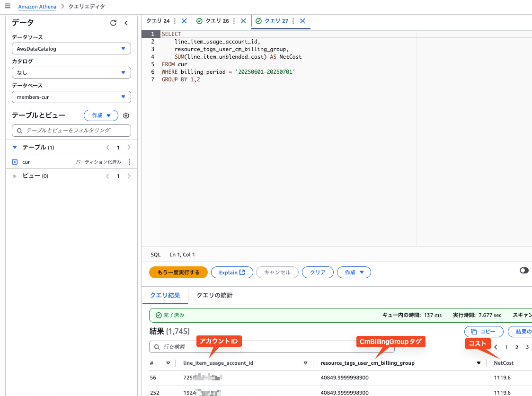Click the WHERE billing_period line in editor
532x396 pixels.
[x=228, y=72]
